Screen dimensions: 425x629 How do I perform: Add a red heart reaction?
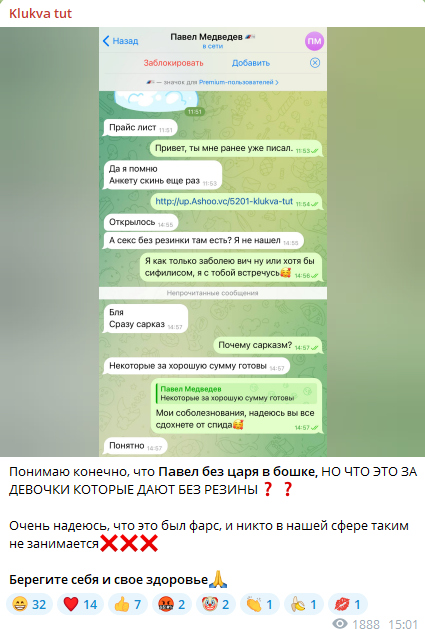pos(80,604)
